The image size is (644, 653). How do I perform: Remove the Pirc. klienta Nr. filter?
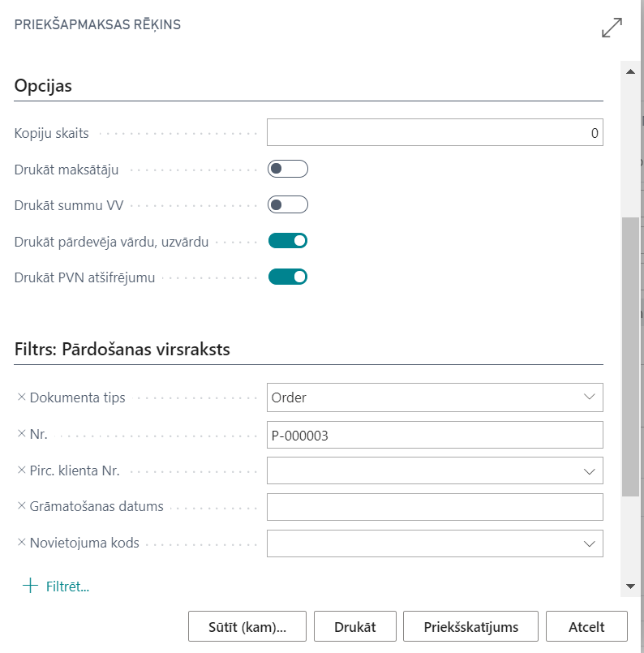point(22,470)
